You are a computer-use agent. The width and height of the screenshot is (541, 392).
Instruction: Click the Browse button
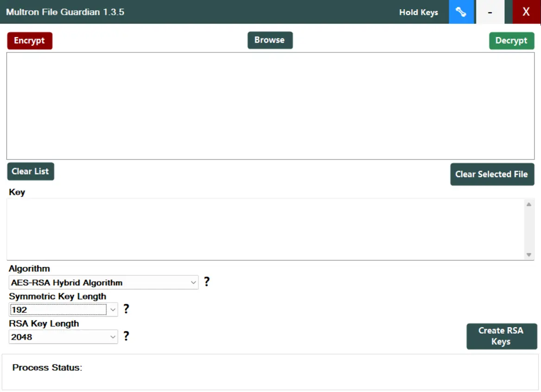[x=270, y=40]
